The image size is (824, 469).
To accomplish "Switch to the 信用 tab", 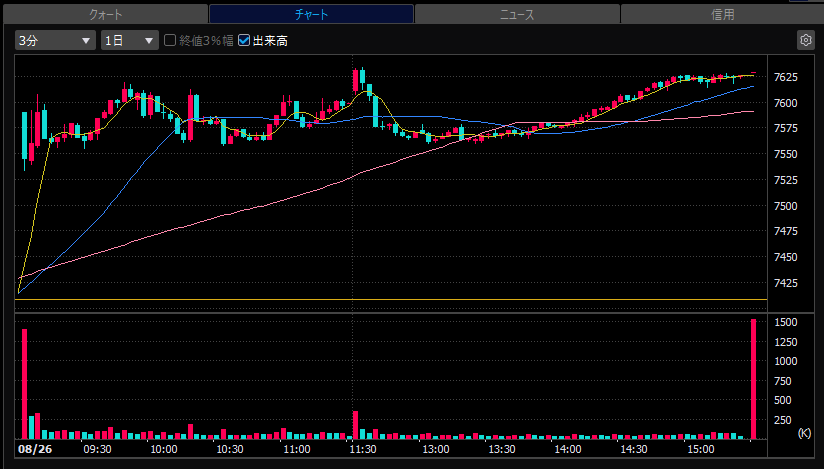I will click(723, 14).
